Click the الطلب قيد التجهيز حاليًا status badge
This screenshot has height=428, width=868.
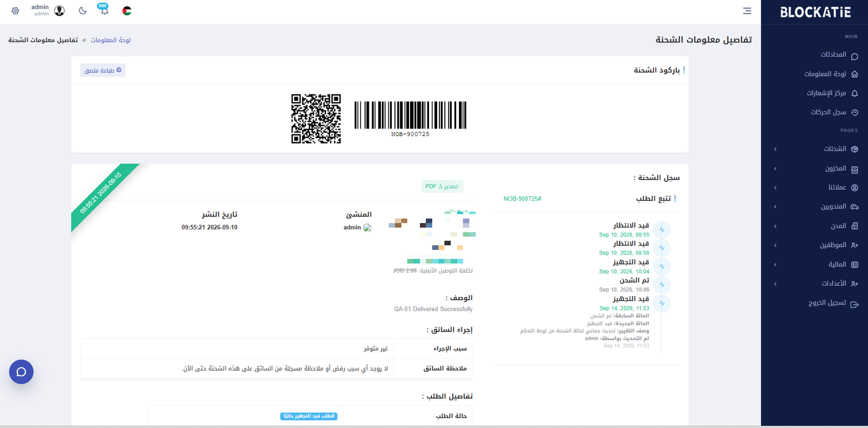tap(309, 416)
